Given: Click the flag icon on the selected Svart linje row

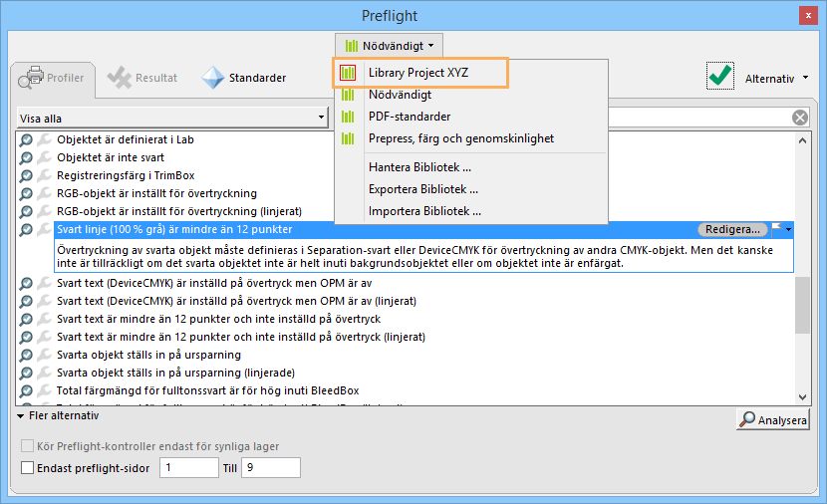Looking at the screenshot, I should tap(776, 229).
